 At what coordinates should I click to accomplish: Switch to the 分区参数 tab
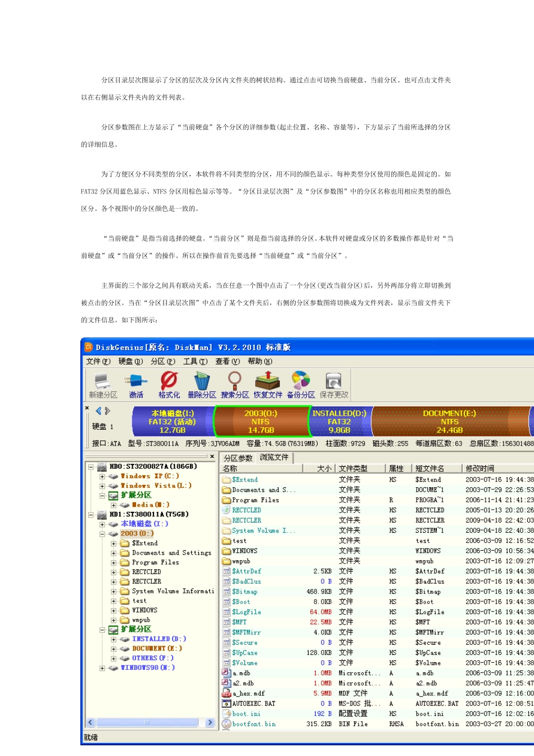click(238, 458)
